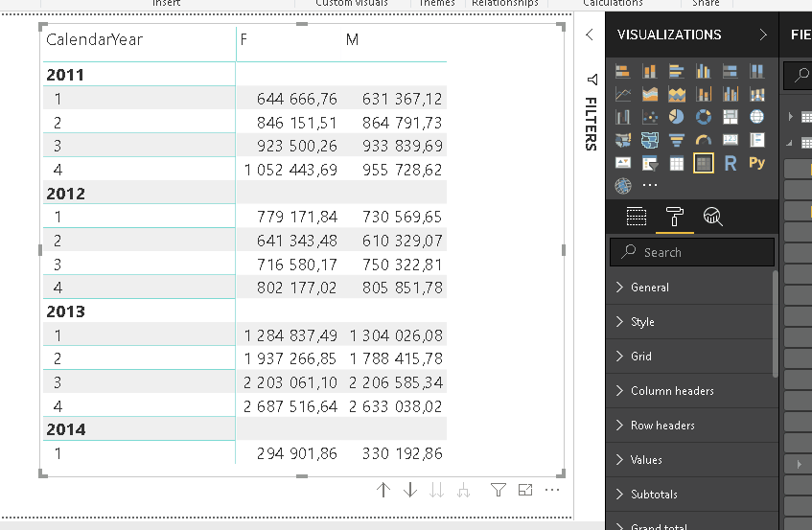Click the M column header

click(x=352, y=39)
